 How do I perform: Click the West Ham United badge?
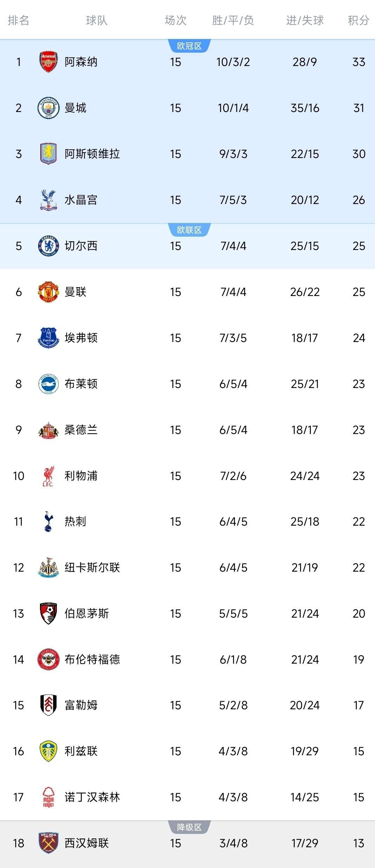[48, 843]
